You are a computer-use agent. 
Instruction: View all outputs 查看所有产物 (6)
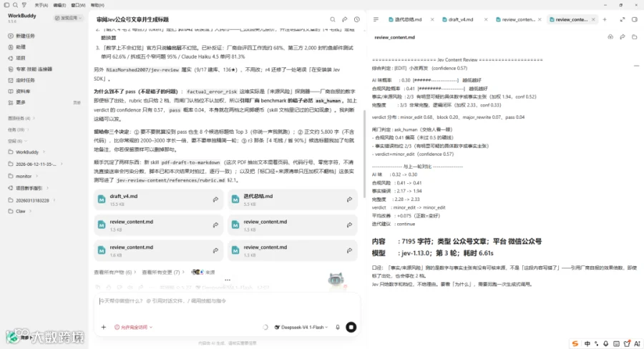pyautogui.click(x=115, y=272)
